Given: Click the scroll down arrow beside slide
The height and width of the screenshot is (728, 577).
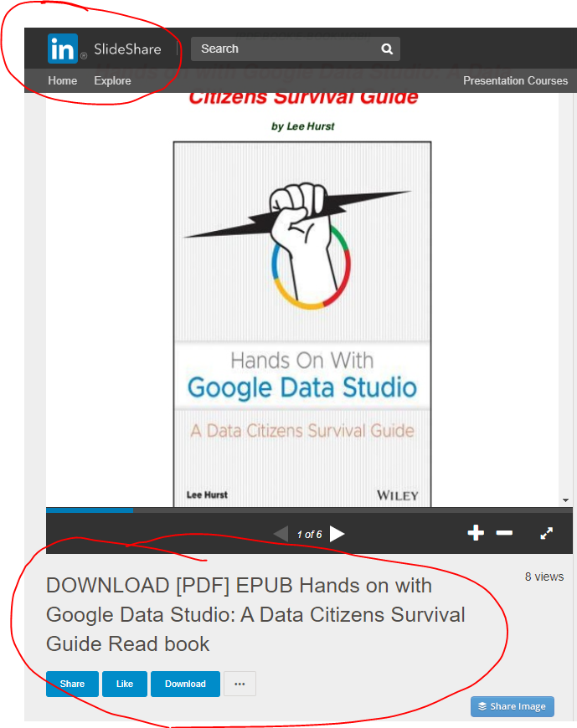Looking at the screenshot, I should click(565, 500).
